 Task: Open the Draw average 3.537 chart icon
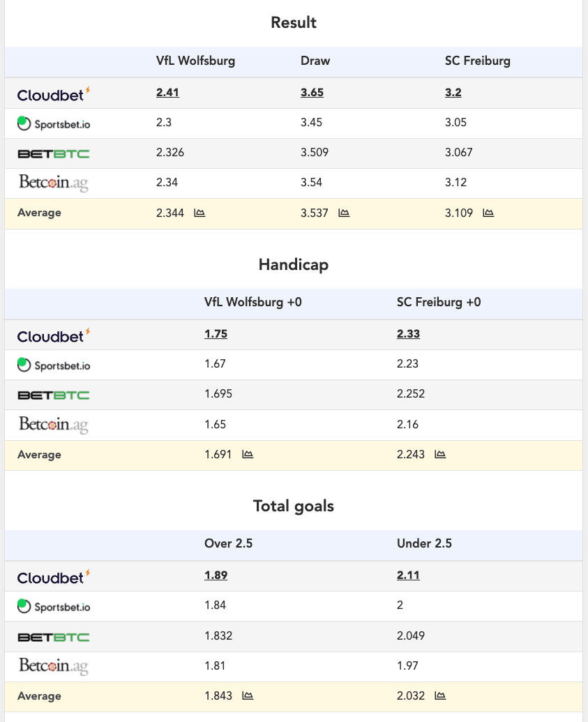click(x=344, y=213)
